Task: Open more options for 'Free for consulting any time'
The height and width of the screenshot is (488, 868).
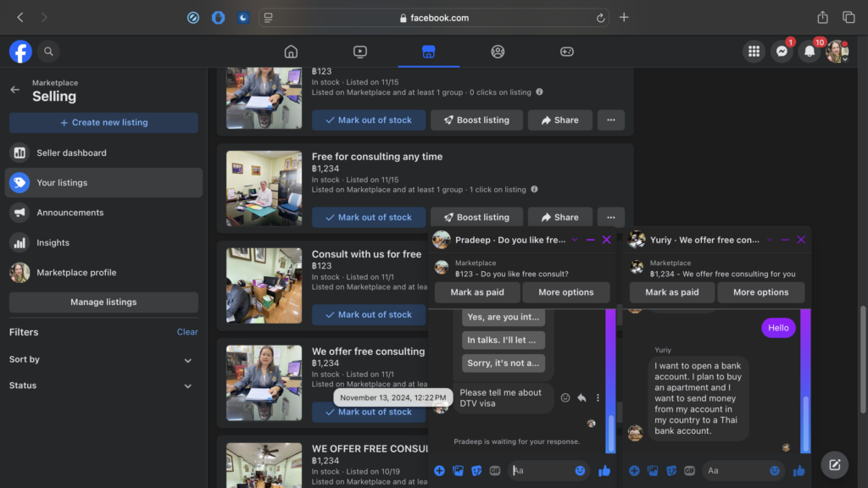Action: tap(611, 217)
